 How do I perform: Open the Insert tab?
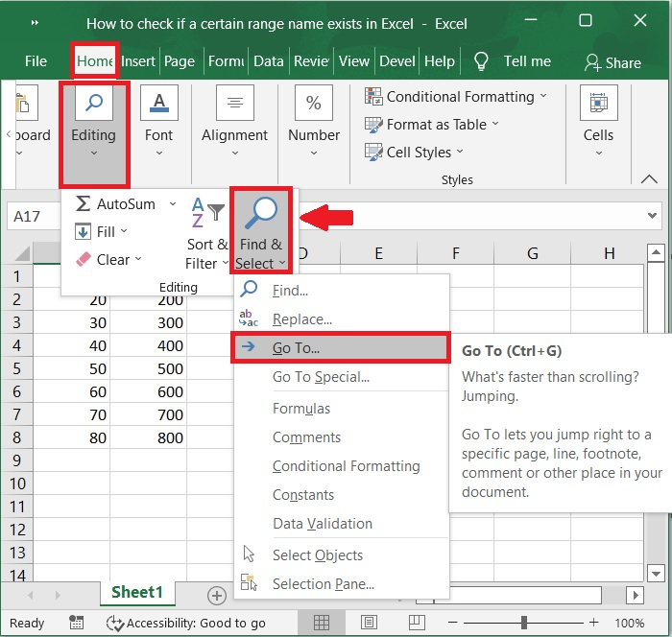coord(138,61)
